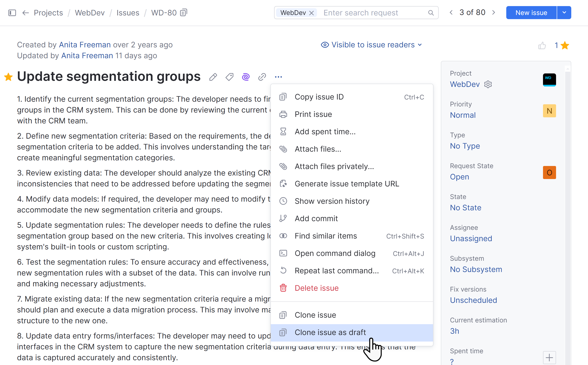Open the tag icon next to title
Viewport: 588px width, 365px height.
(x=229, y=77)
